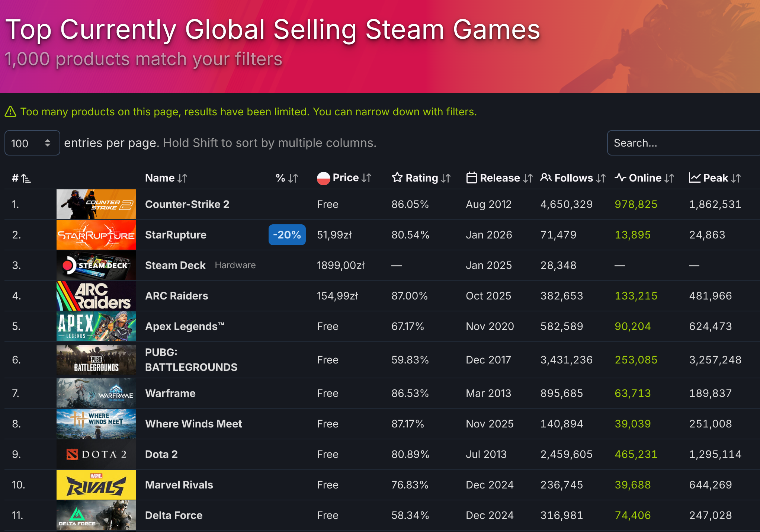Screen dimensions: 760x532
Task: Click the people icon beside Follows
Action: point(546,177)
